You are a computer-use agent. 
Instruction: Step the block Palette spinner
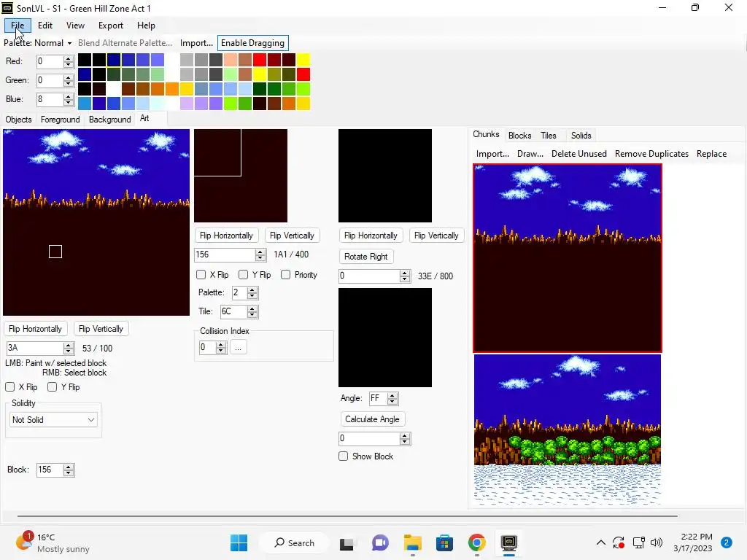(x=252, y=293)
